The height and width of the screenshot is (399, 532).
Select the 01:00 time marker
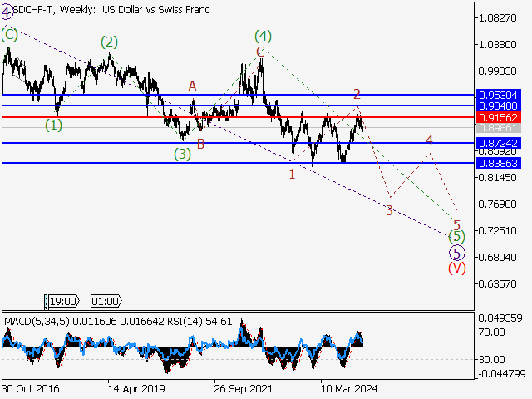[104, 301]
